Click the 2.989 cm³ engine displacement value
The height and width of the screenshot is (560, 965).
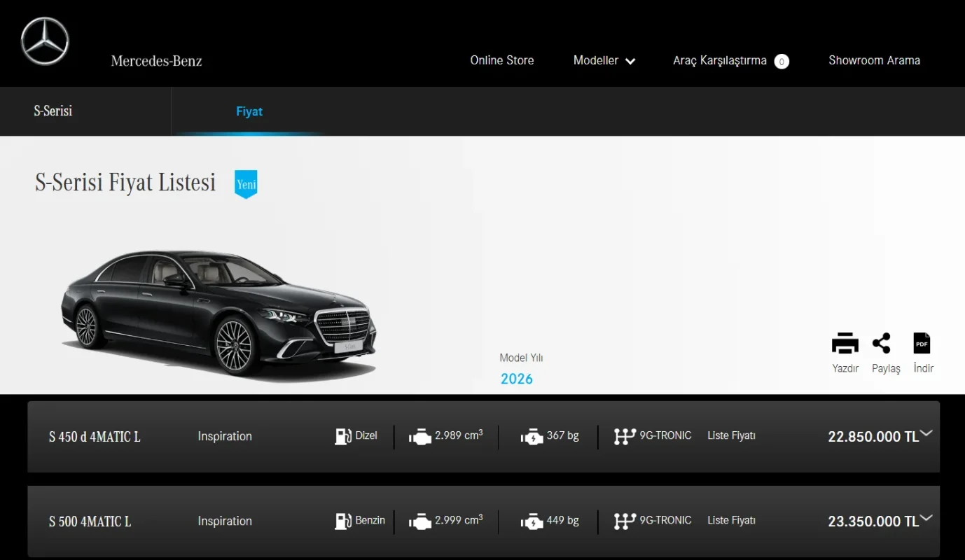[459, 435]
